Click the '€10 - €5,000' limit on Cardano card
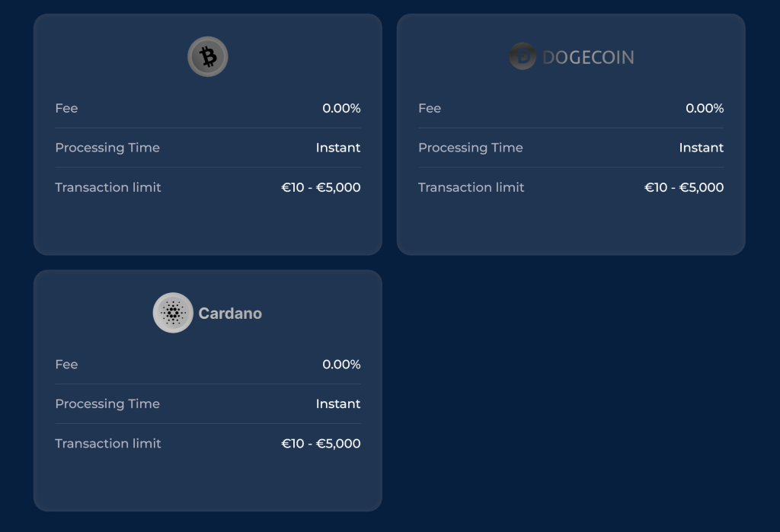 coord(320,443)
